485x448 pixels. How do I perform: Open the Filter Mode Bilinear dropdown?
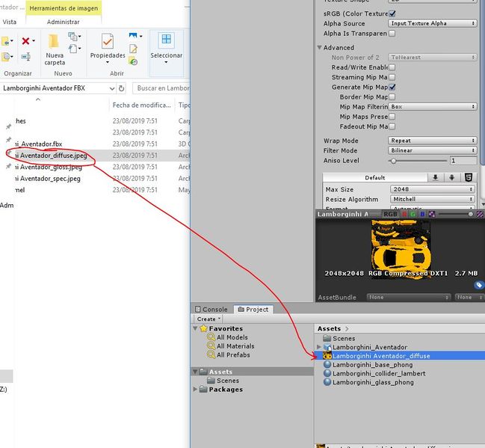click(433, 150)
